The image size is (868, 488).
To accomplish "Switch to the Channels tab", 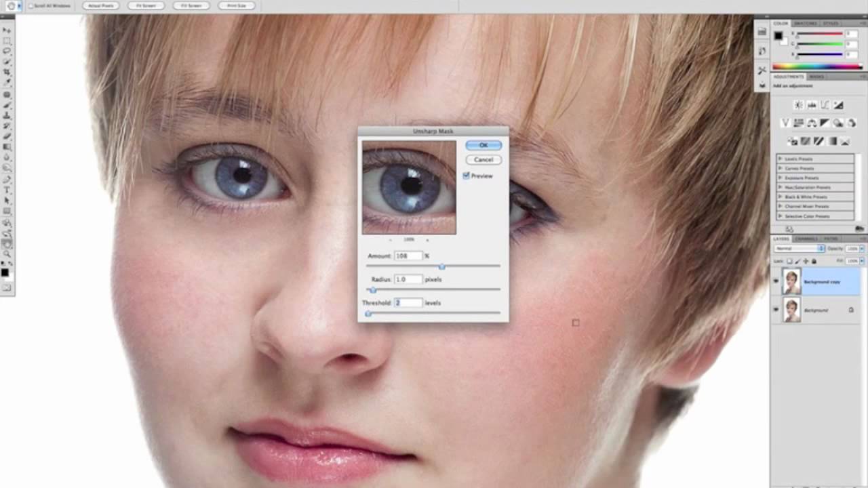I will [806, 239].
